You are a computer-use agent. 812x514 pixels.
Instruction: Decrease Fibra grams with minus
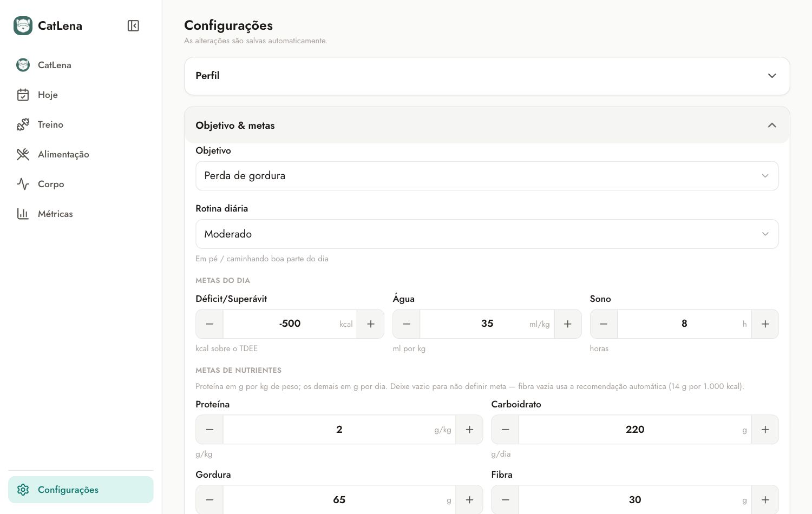point(505,500)
